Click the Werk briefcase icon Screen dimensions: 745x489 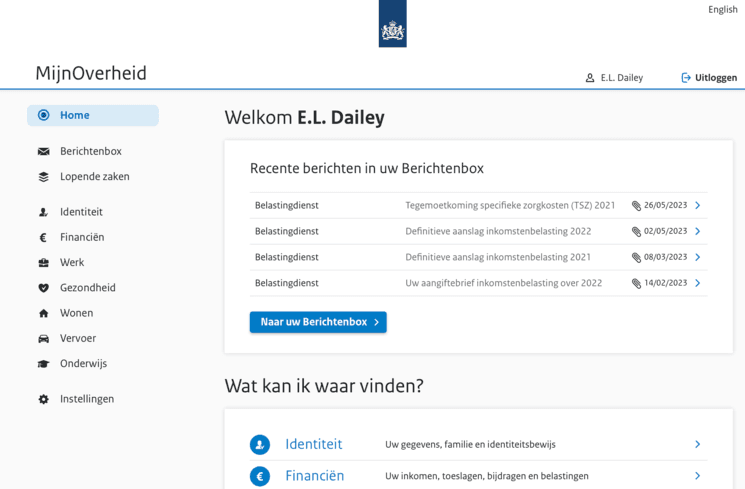click(43, 263)
